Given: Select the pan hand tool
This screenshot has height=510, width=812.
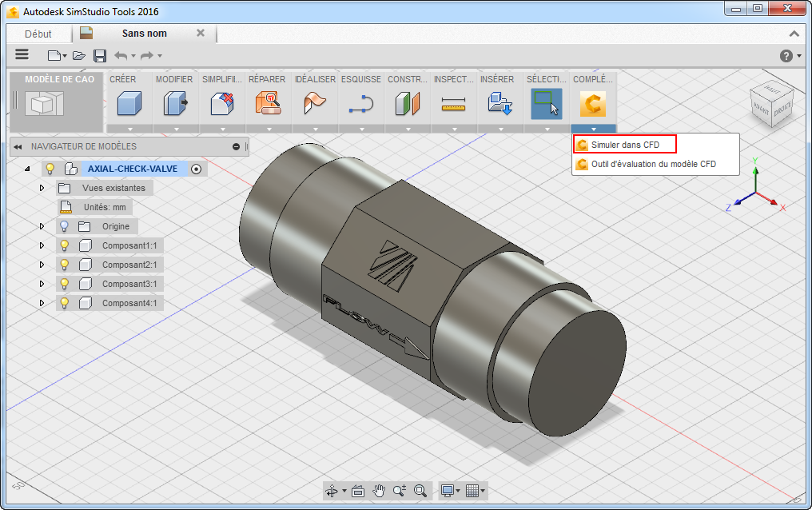Looking at the screenshot, I should [379, 491].
